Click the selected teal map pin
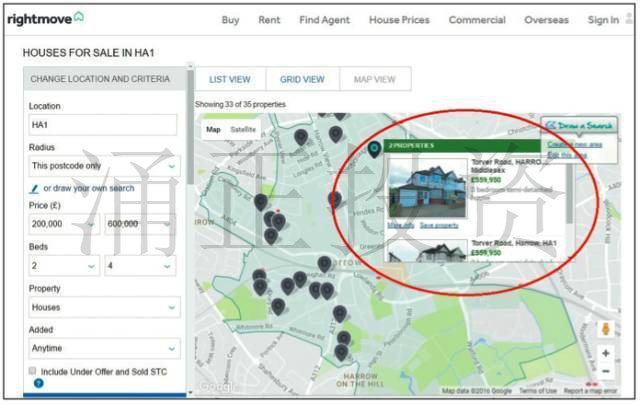640x404 pixels. [x=374, y=149]
